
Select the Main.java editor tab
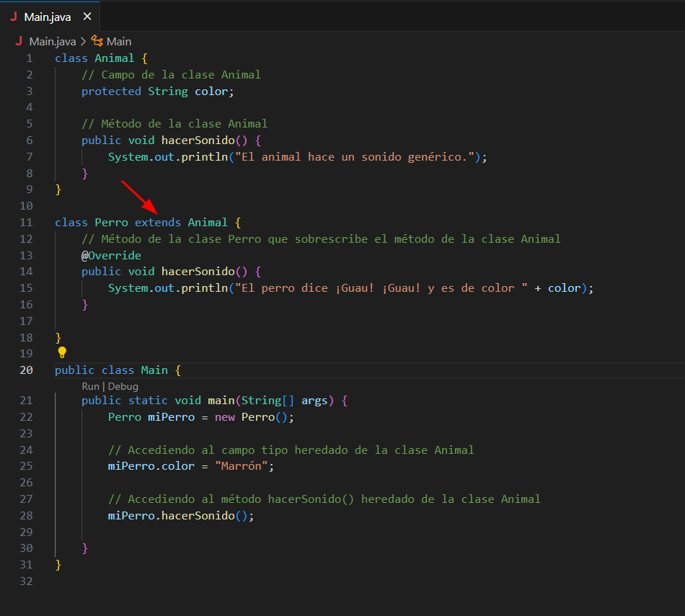click(x=50, y=17)
